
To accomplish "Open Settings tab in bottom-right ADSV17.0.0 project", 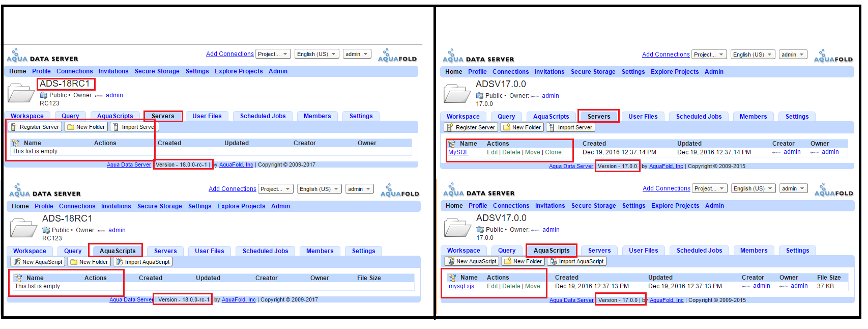I will point(798,251).
